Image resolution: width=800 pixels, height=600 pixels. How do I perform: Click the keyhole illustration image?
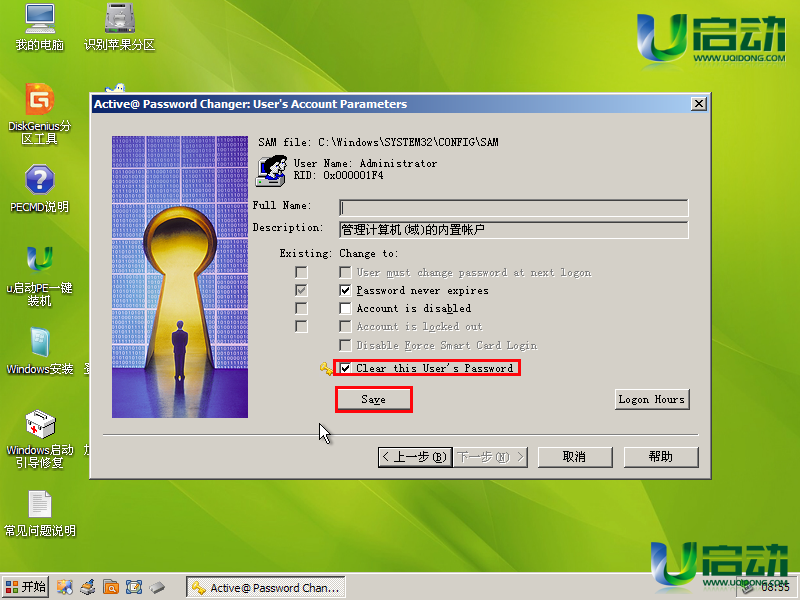coord(180,277)
